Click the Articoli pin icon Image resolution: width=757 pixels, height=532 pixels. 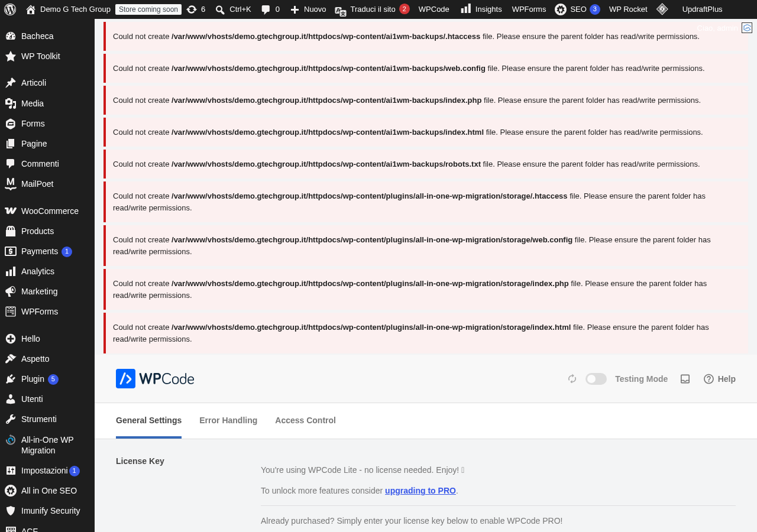coord(11,83)
